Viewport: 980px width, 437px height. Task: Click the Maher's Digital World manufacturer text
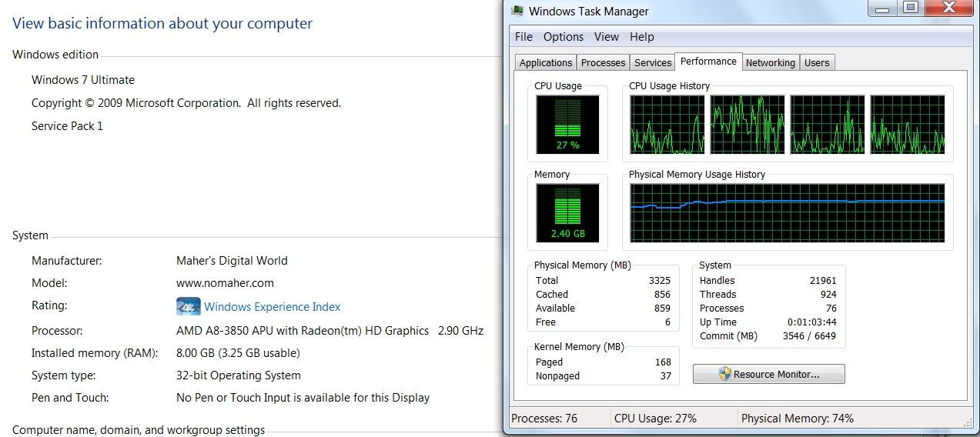point(232,261)
